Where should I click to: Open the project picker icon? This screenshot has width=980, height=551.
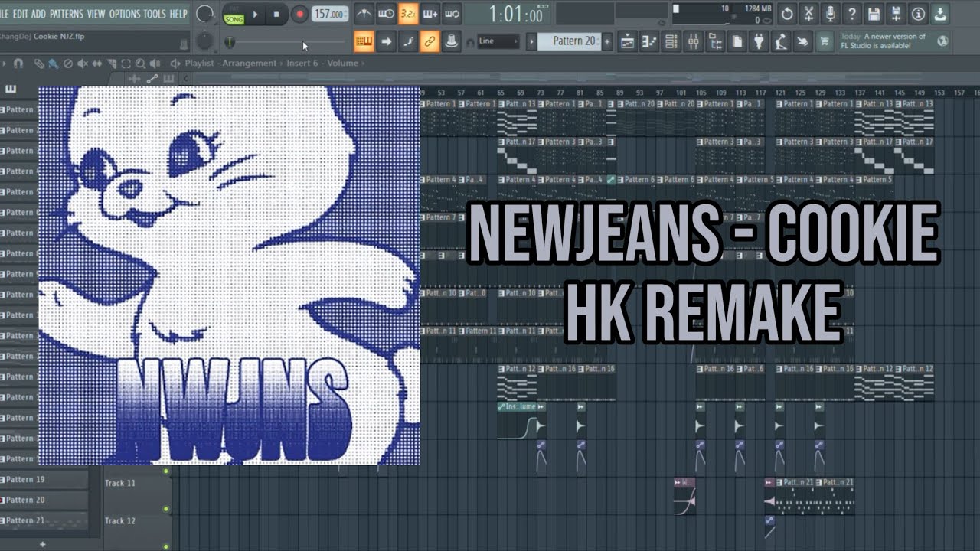coord(737,42)
